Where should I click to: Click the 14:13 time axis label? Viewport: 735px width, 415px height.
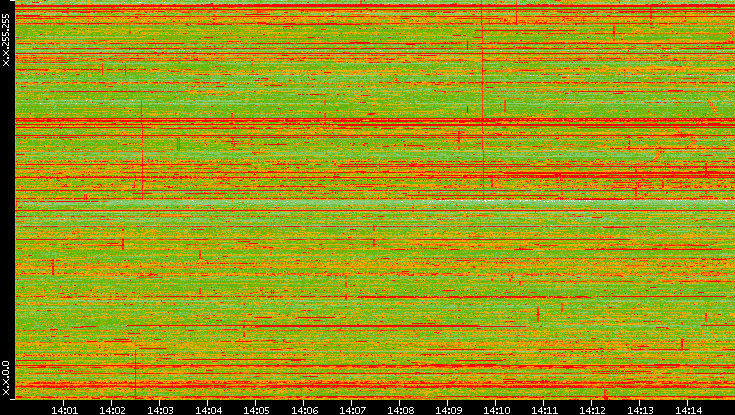pos(640,410)
